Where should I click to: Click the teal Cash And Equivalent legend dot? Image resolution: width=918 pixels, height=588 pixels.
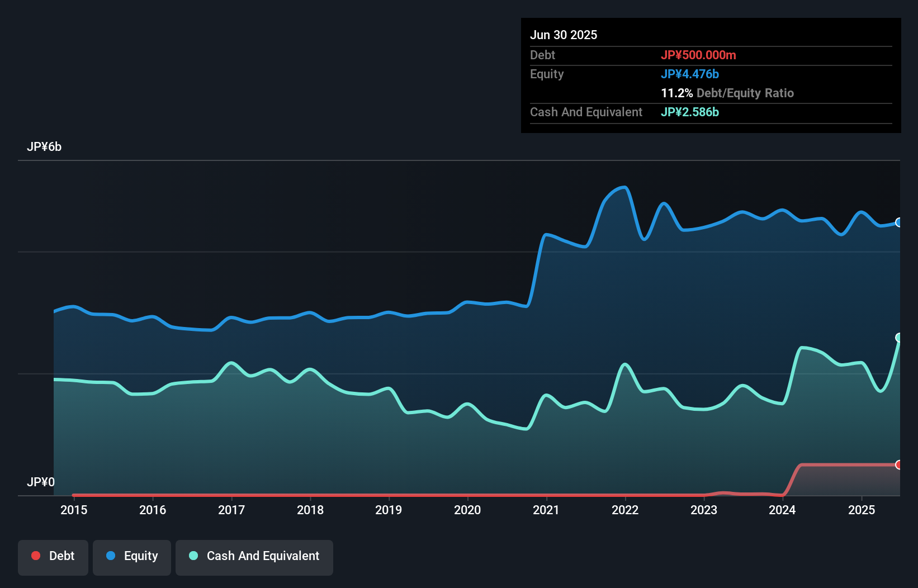tap(193, 556)
